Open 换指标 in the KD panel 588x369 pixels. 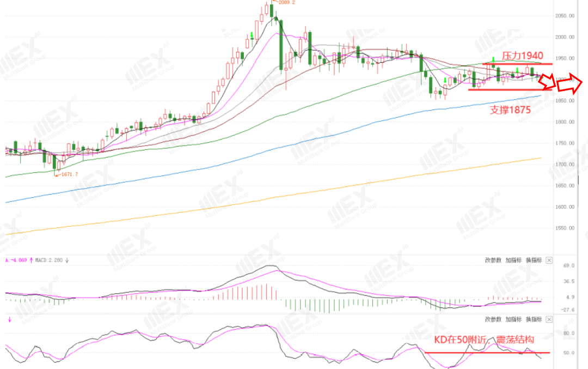point(534,319)
